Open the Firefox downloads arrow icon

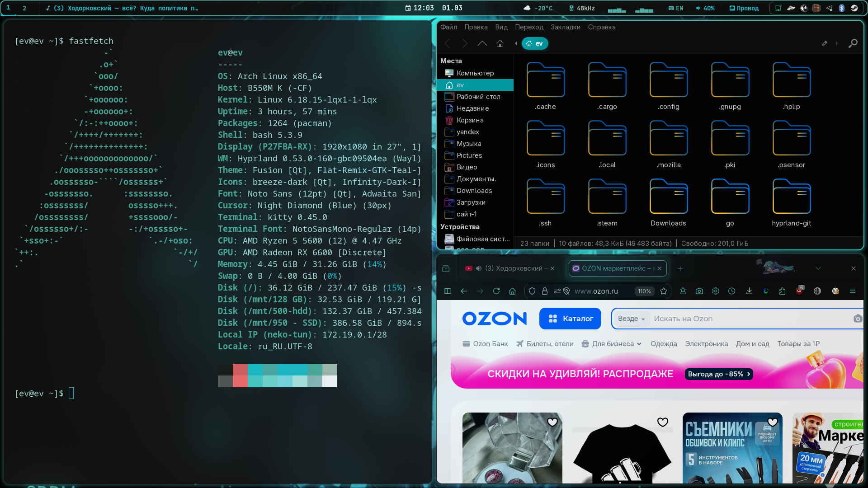[x=749, y=291]
